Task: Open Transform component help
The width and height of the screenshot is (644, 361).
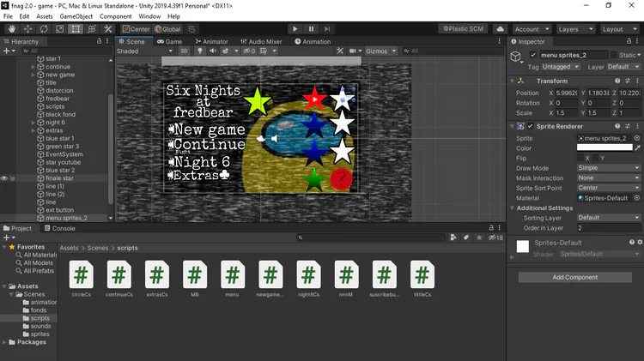Action: click(x=617, y=81)
